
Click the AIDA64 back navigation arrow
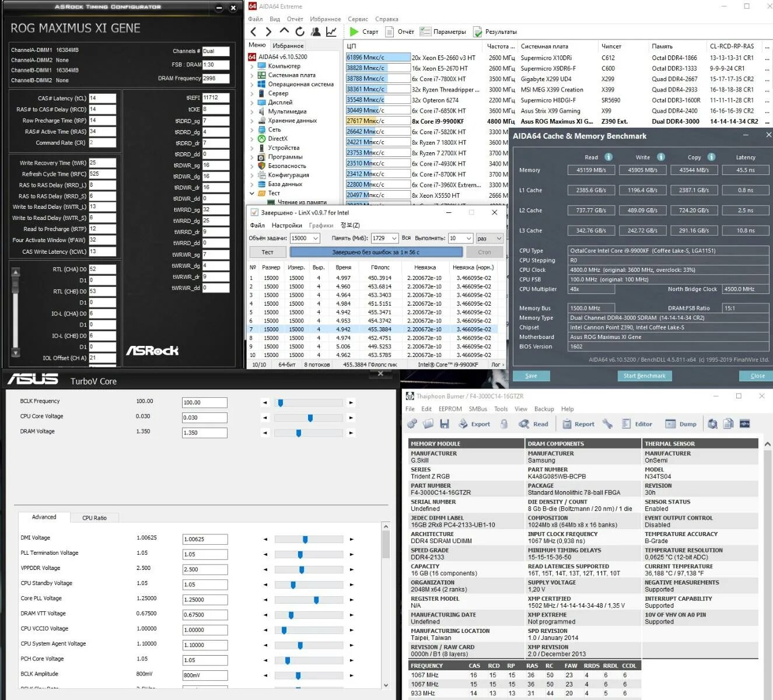pyautogui.click(x=253, y=32)
